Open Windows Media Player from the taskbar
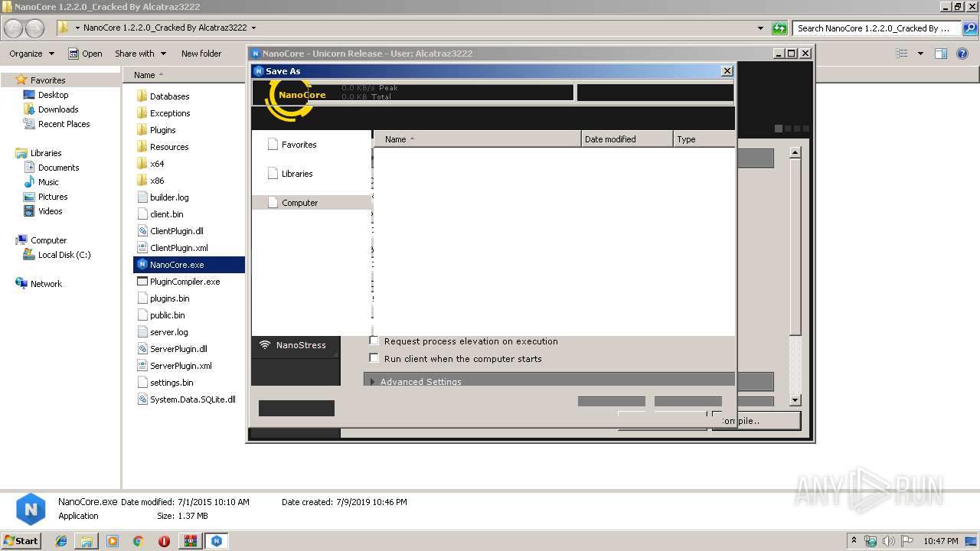This screenshot has width=980, height=551. 113,541
